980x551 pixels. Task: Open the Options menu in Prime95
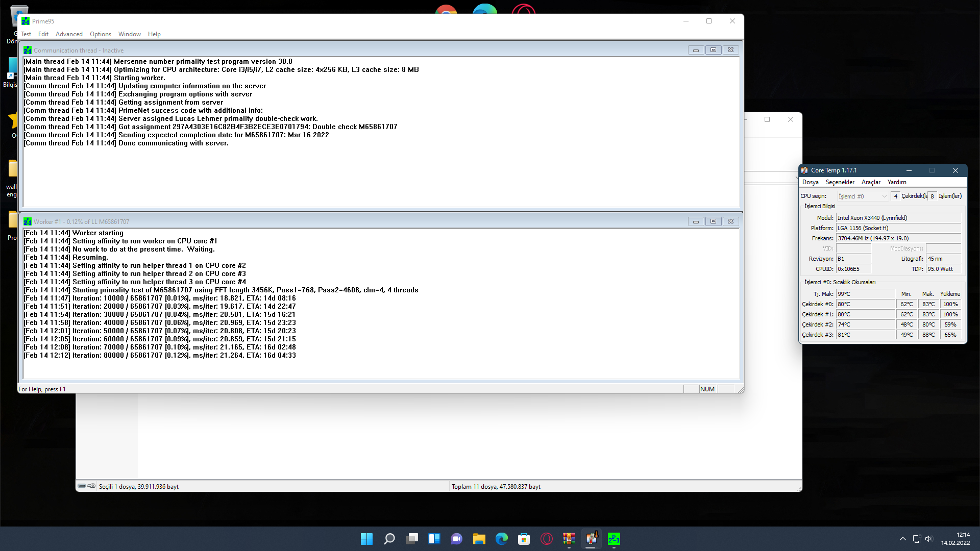click(100, 34)
